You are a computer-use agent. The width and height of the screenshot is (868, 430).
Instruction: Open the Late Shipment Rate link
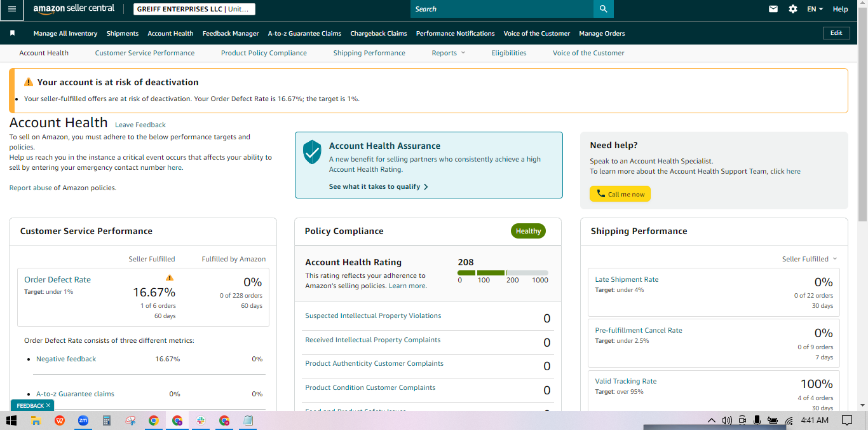pyautogui.click(x=627, y=279)
